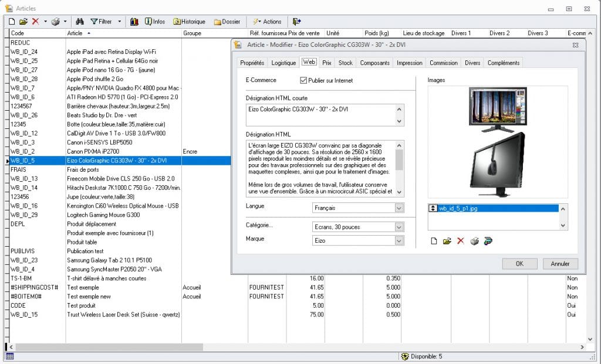
Task: Open the Langue dropdown
Action: 399,208
